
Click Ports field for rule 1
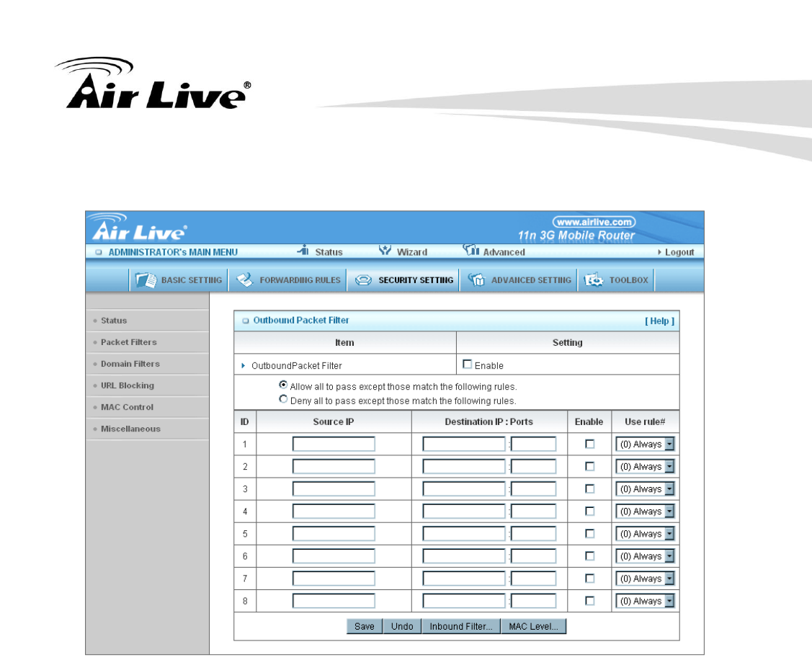coord(533,445)
